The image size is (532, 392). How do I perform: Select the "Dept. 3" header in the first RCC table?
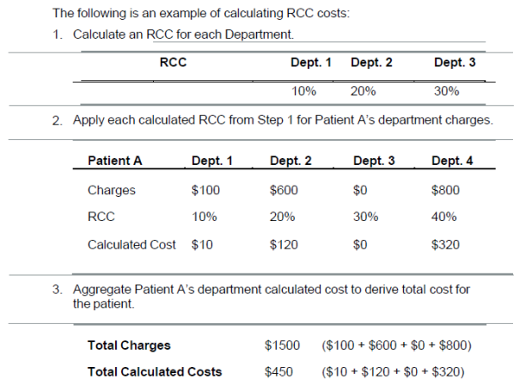tap(455, 63)
